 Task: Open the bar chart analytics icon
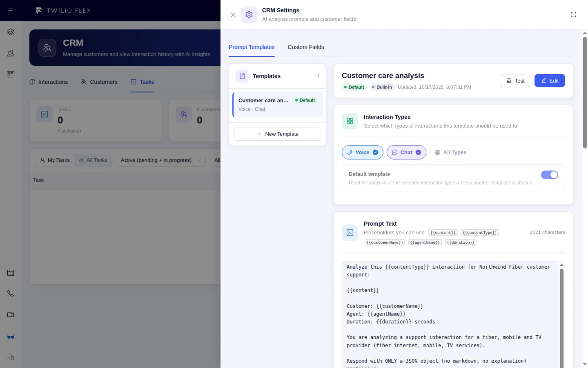11,357
